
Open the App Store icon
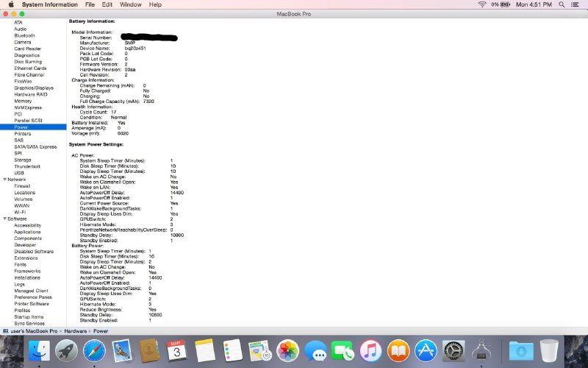coord(426,351)
